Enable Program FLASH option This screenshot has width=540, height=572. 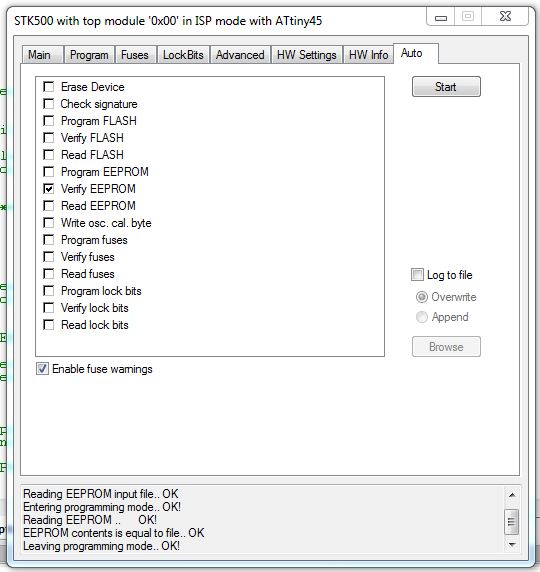pyautogui.click(x=49, y=121)
